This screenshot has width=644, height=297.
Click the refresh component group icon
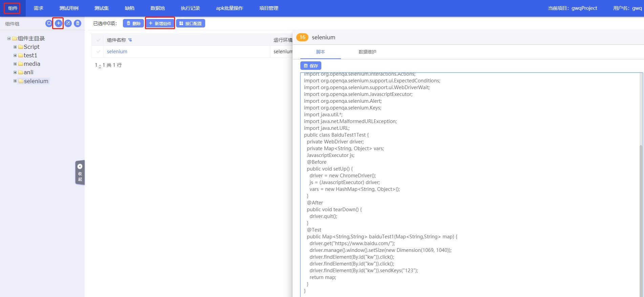pos(49,23)
